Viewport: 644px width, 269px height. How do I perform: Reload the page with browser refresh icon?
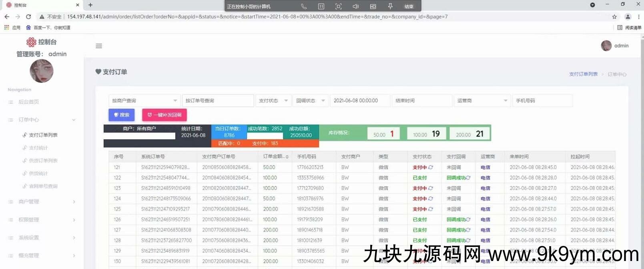tap(28, 16)
